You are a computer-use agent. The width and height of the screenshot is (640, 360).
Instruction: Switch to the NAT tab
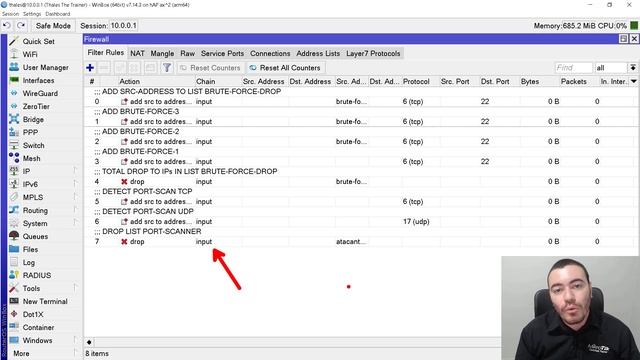coord(137,53)
